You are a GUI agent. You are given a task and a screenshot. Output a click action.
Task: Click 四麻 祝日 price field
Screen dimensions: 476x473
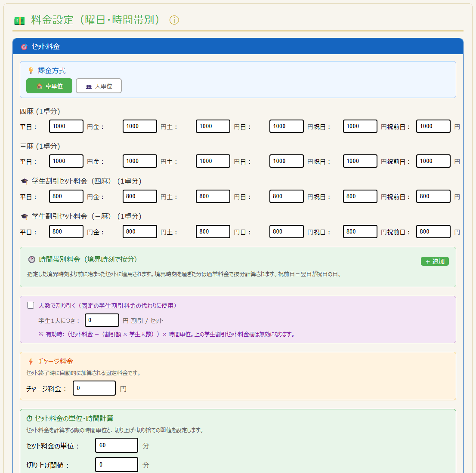pos(360,126)
